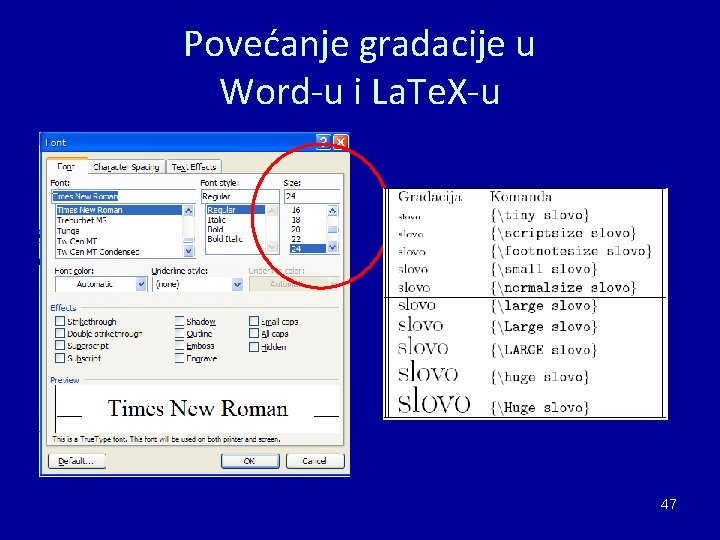Confirm with the OK button
The height and width of the screenshot is (540, 720).
tap(250, 461)
